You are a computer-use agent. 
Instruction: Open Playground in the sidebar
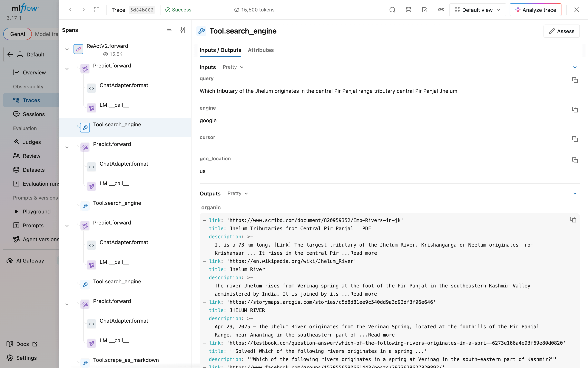(31, 212)
